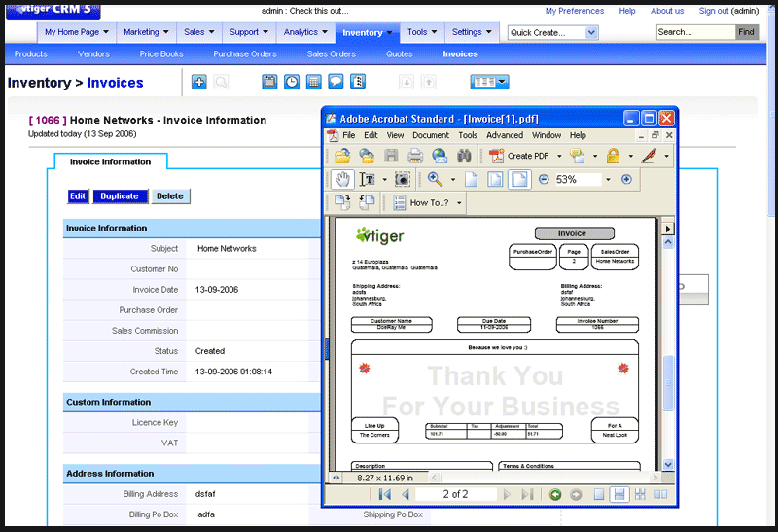Open the Purchase Orders link
778x532 pixels.
click(245, 54)
